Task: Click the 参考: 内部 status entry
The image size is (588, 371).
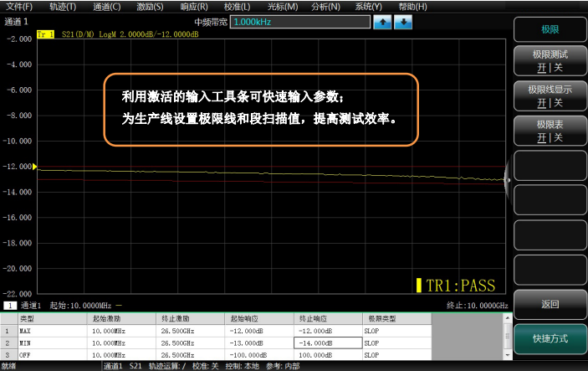Action: pyautogui.click(x=283, y=366)
